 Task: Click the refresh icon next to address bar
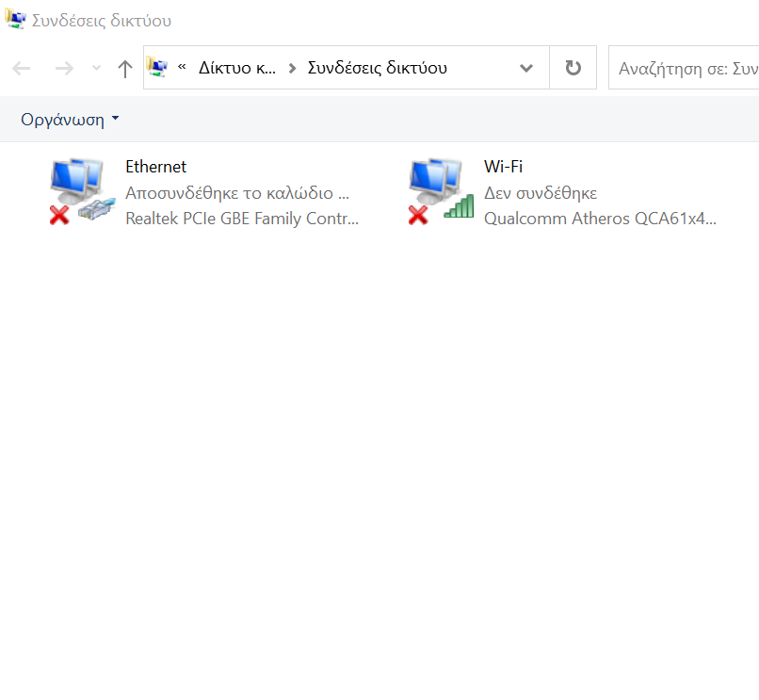click(x=573, y=68)
